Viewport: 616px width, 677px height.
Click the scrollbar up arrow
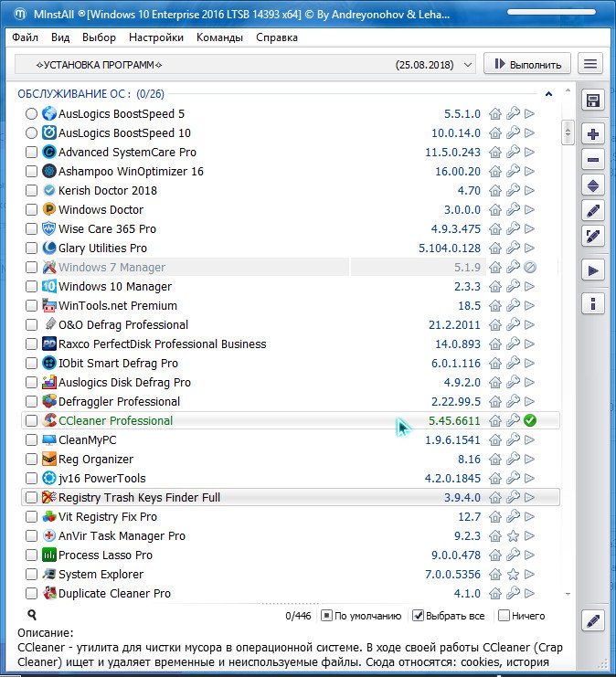(568, 90)
